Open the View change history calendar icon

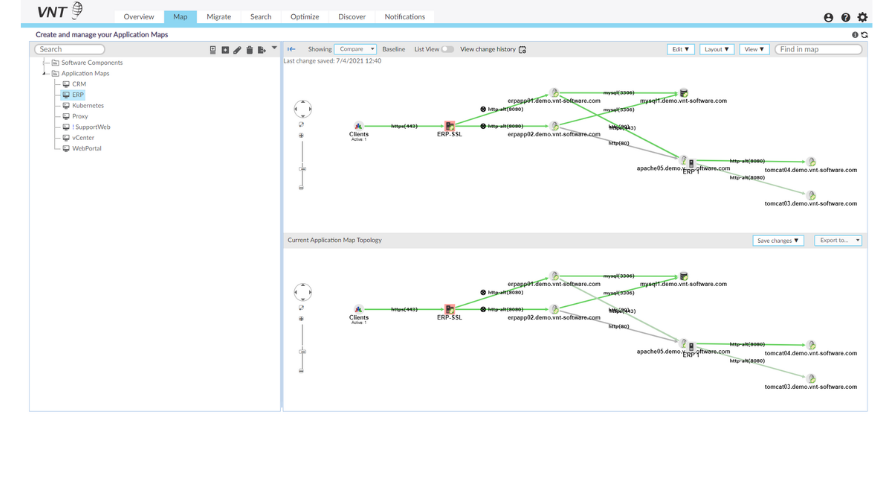coord(522,49)
